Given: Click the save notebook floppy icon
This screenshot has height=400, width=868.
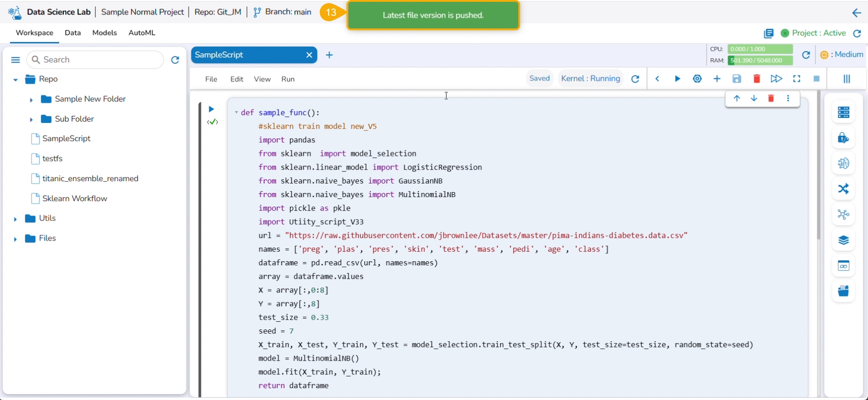Looking at the screenshot, I should pyautogui.click(x=737, y=79).
